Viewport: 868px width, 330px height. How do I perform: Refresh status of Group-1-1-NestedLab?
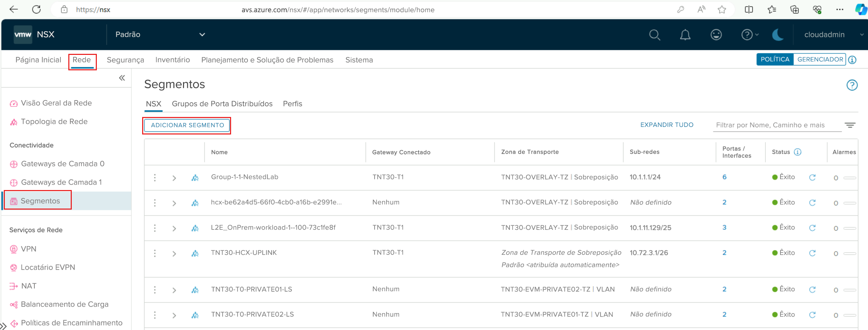(x=812, y=177)
